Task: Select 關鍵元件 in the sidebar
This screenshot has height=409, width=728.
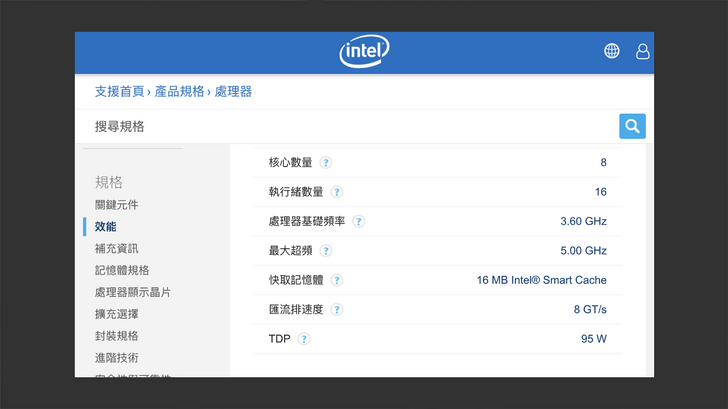Action: [117, 205]
